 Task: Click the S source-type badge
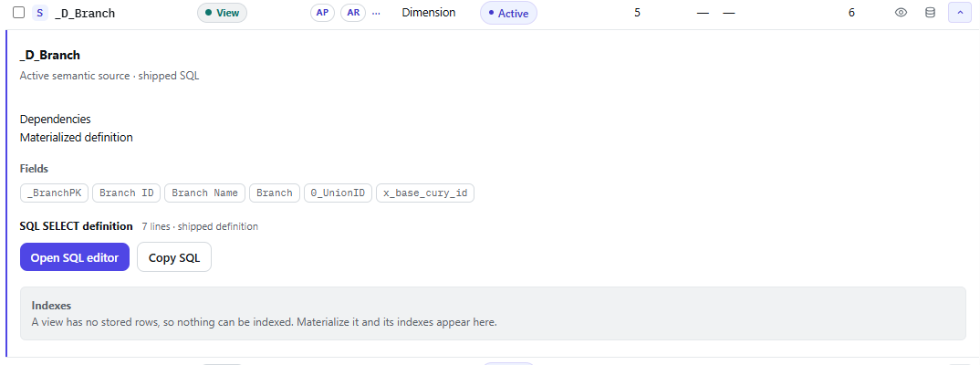pos(40,13)
